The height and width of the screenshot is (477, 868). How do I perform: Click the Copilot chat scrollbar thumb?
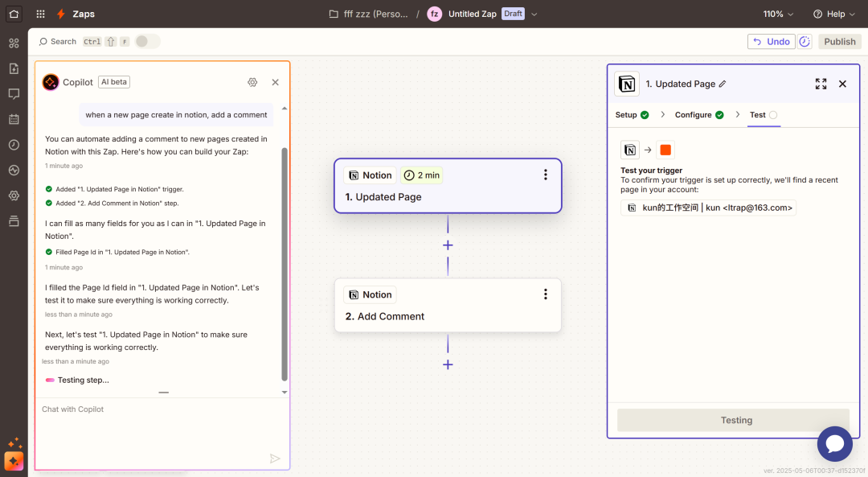285,265
